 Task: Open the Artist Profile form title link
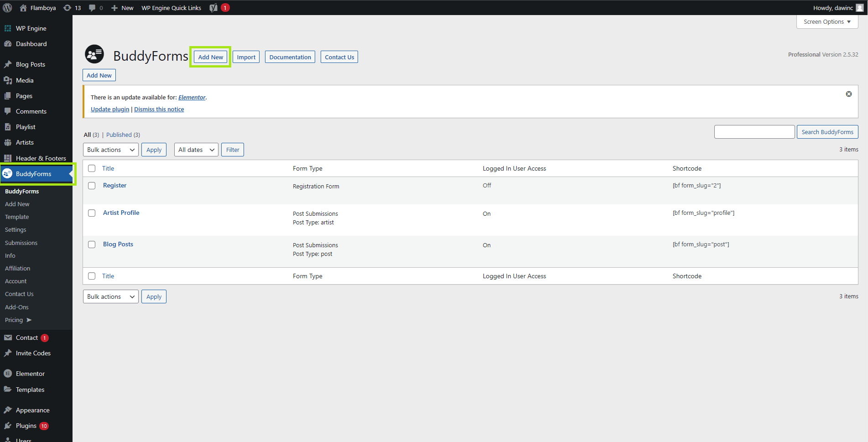pyautogui.click(x=121, y=213)
